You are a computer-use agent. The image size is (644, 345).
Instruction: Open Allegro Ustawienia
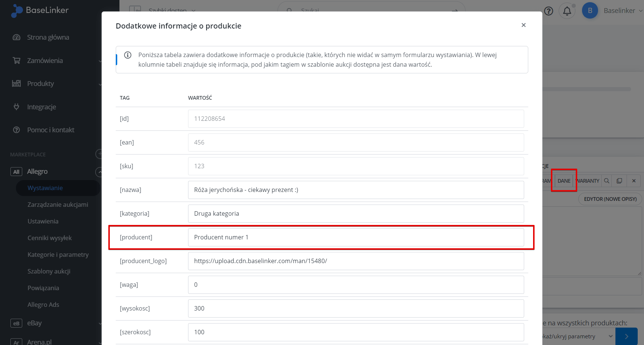(43, 221)
